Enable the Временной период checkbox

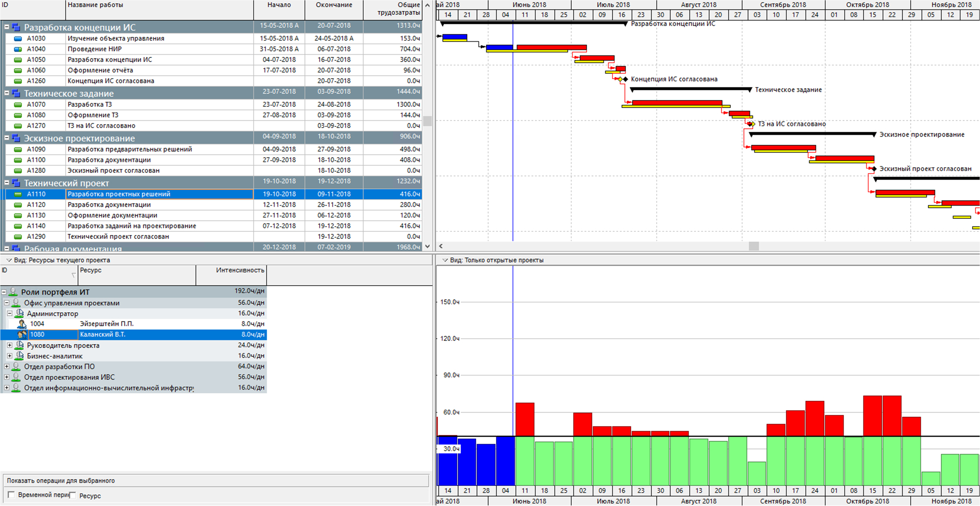11,495
